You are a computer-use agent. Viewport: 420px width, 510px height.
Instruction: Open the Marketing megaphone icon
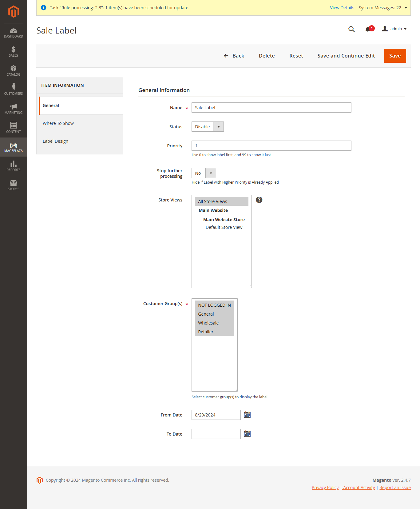point(13,109)
